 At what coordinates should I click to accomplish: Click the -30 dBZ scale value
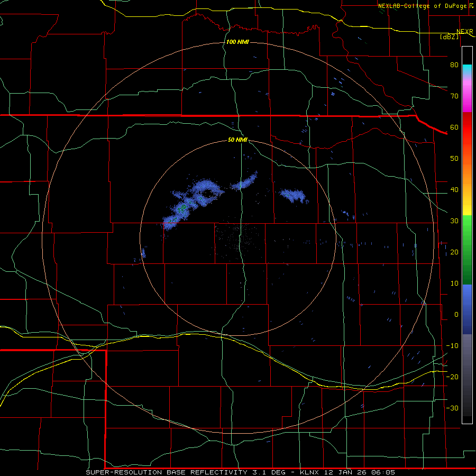pyautogui.click(x=452, y=408)
